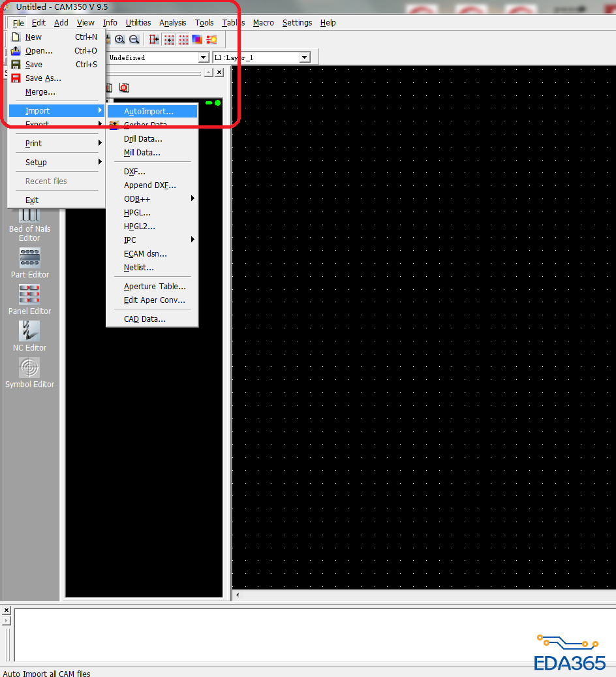This screenshot has height=677, width=616.
Task: Select ECAM dsn import option
Action: (x=153, y=254)
